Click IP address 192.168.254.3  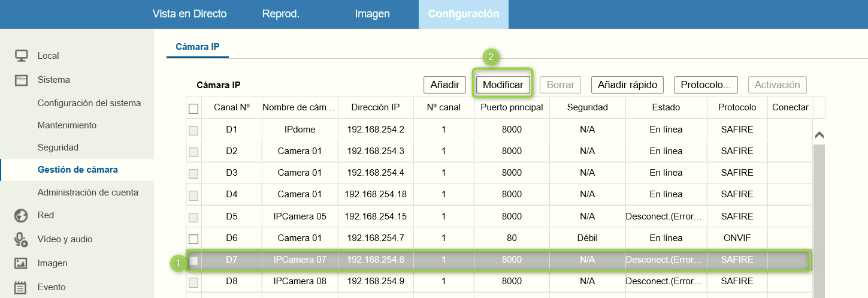(376, 151)
